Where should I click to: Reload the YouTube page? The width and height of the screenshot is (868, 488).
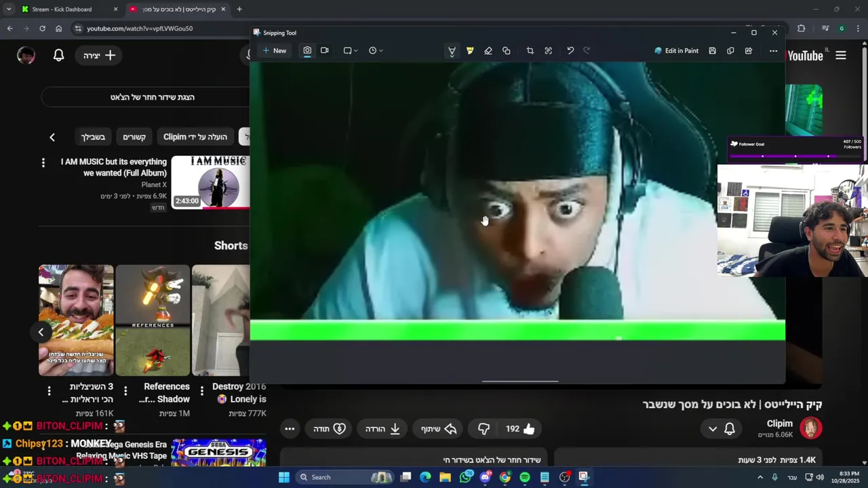42,28
